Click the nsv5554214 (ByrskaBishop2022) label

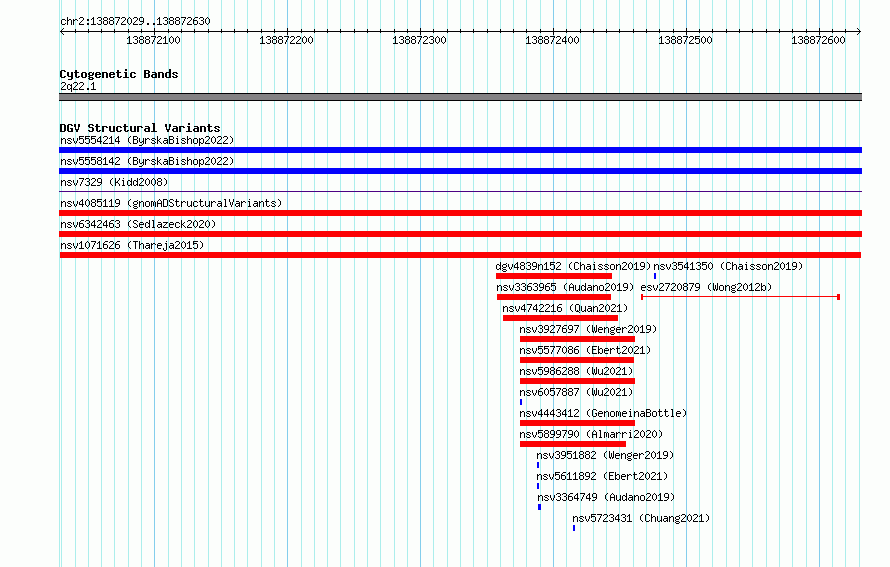tap(147, 140)
